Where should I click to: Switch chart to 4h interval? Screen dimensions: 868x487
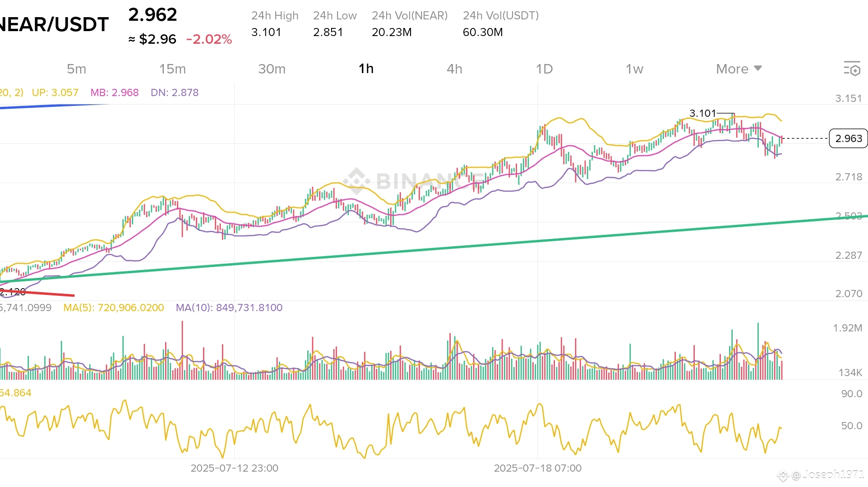[454, 69]
